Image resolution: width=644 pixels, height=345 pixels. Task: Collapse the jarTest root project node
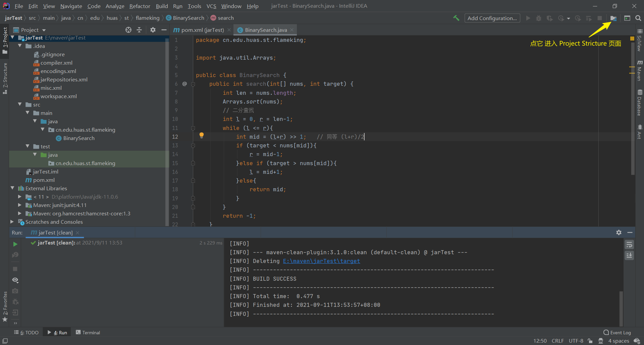[12, 38]
